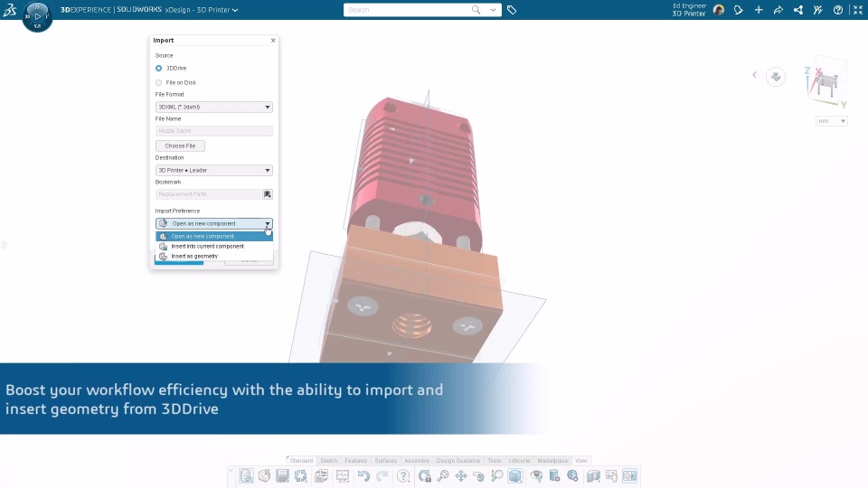Choose Open as new component option
This screenshot has height=488, width=868.
213,236
